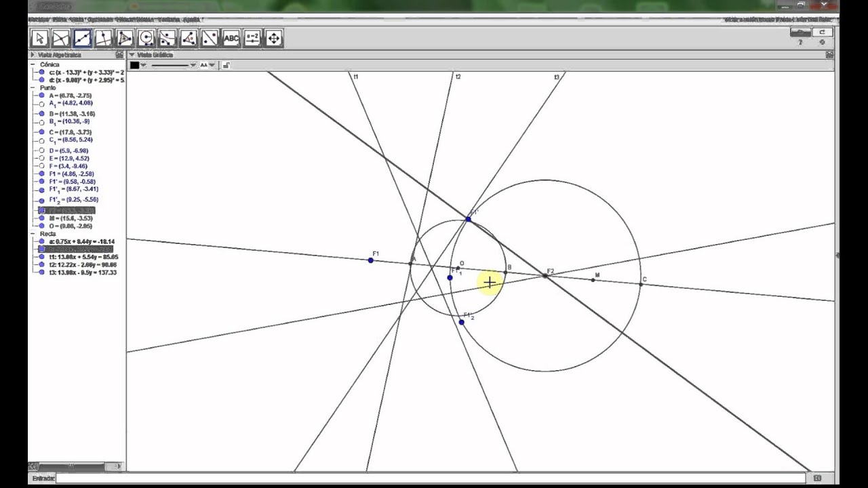868x488 pixels.
Task: Collapse the Vista Gráfica style bar triangle
Action: coord(132,55)
